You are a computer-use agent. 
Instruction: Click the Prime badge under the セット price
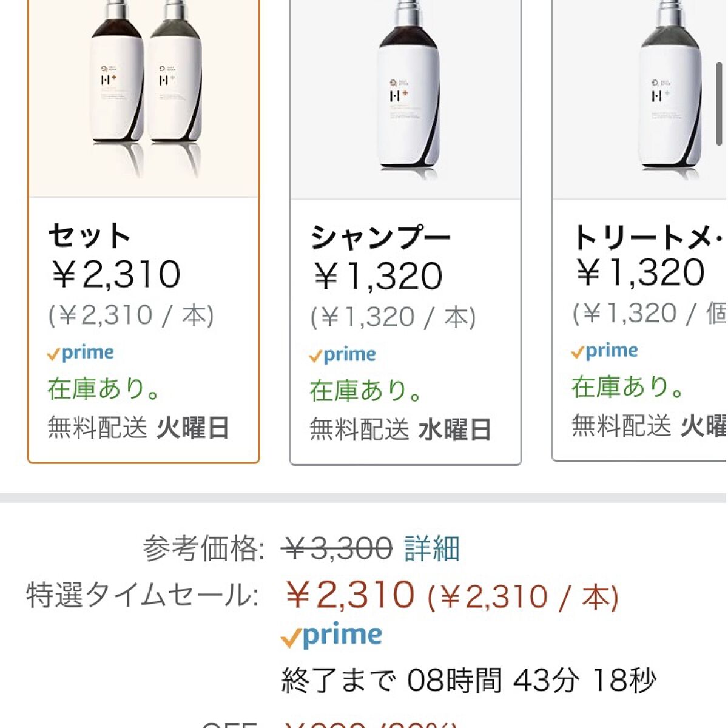[79, 352]
